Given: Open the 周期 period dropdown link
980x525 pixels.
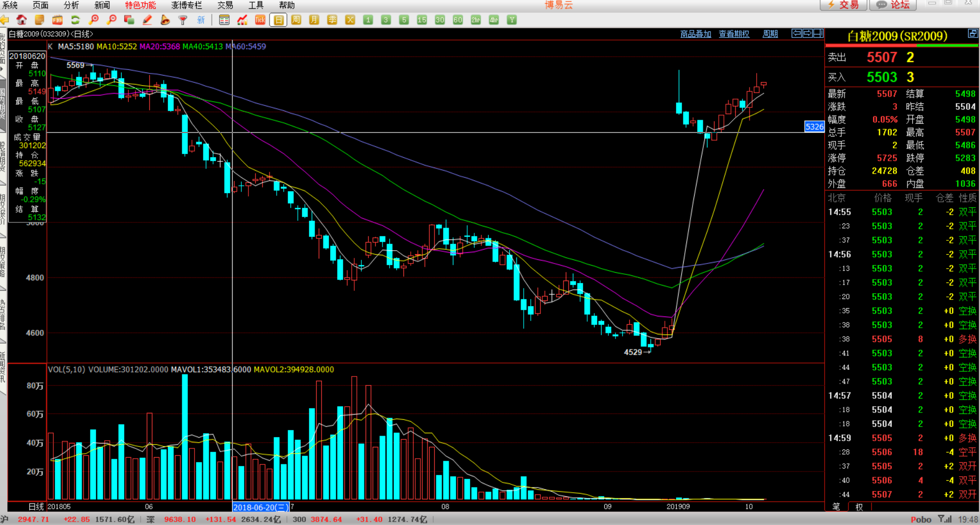Looking at the screenshot, I should click(x=770, y=34).
